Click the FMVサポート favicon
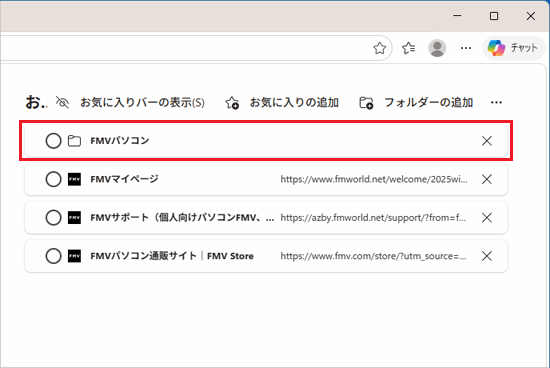 [x=74, y=218]
